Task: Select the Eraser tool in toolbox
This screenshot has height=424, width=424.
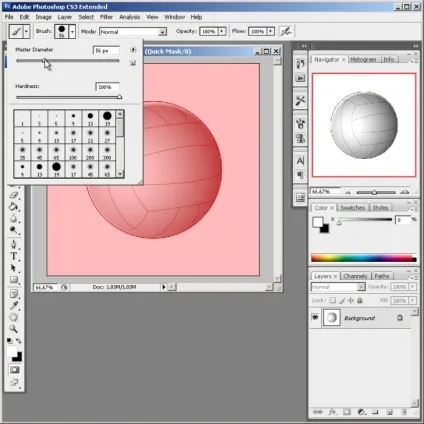Action: click(14, 195)
